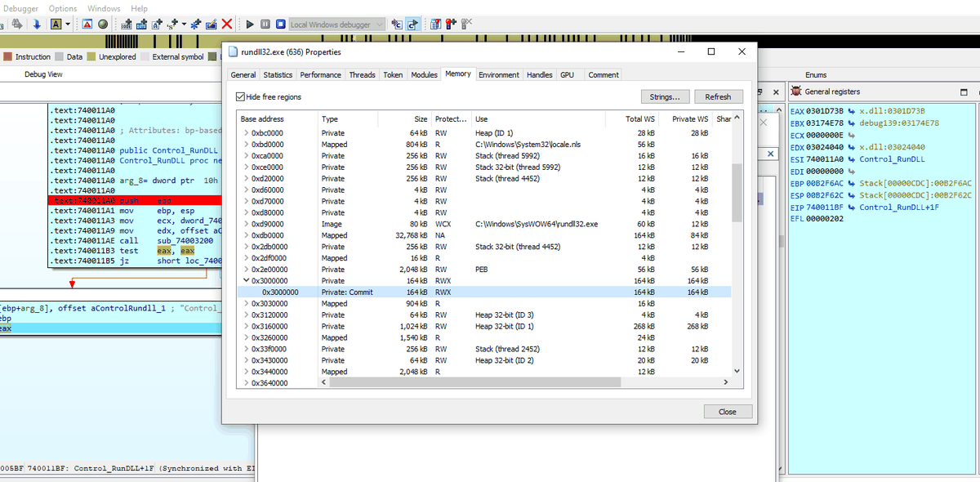Expand the 0xbc0000 Heap memory region
Viewport: 980px width, 482px height.
pyautogui.click(x=246, y=132)
